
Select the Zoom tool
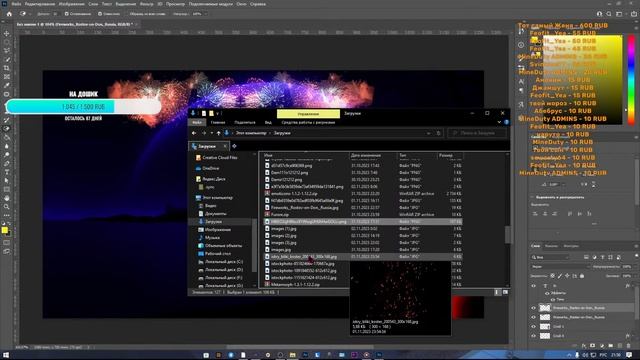(7, 207)
